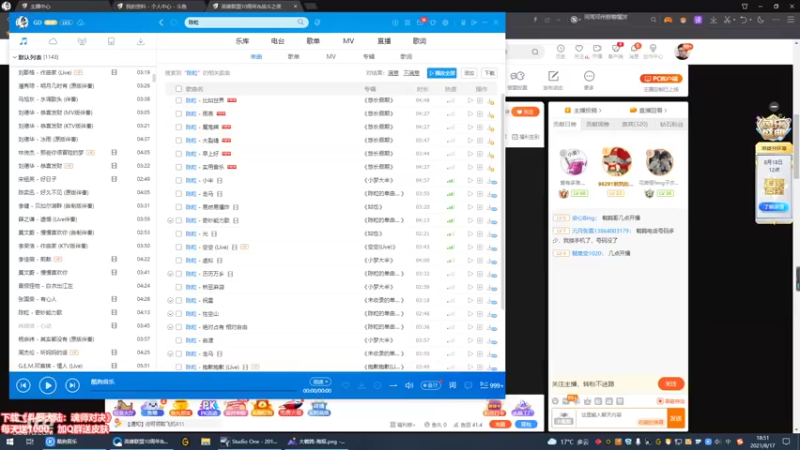Image resolution: width=800 pixels, height=450 pixels.
Task: Start playback with the play button
Action: pos(48,385)
